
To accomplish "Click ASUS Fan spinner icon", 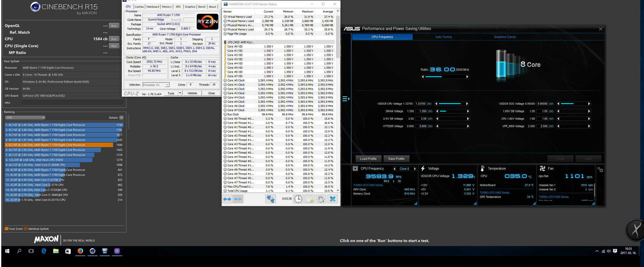I will pos(542,168).
